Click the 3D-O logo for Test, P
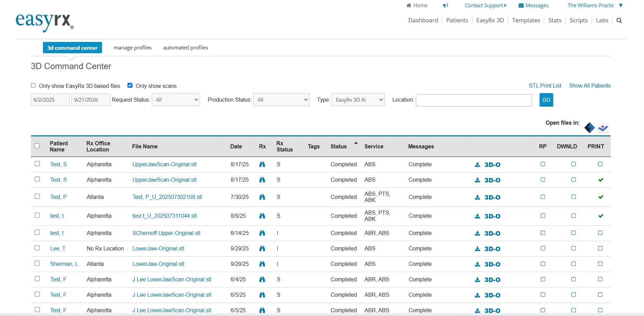This screenshot has height=316, width=644. click(492, 197)
